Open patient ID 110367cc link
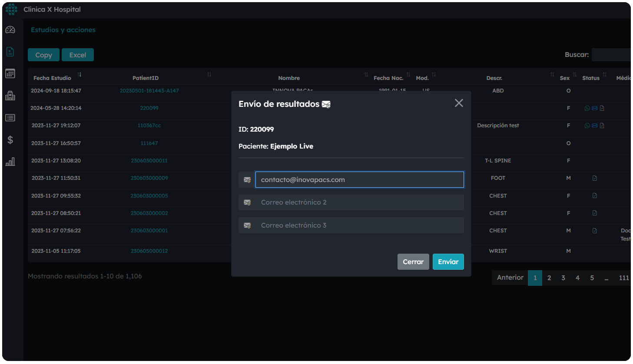 tap(149, 126)
